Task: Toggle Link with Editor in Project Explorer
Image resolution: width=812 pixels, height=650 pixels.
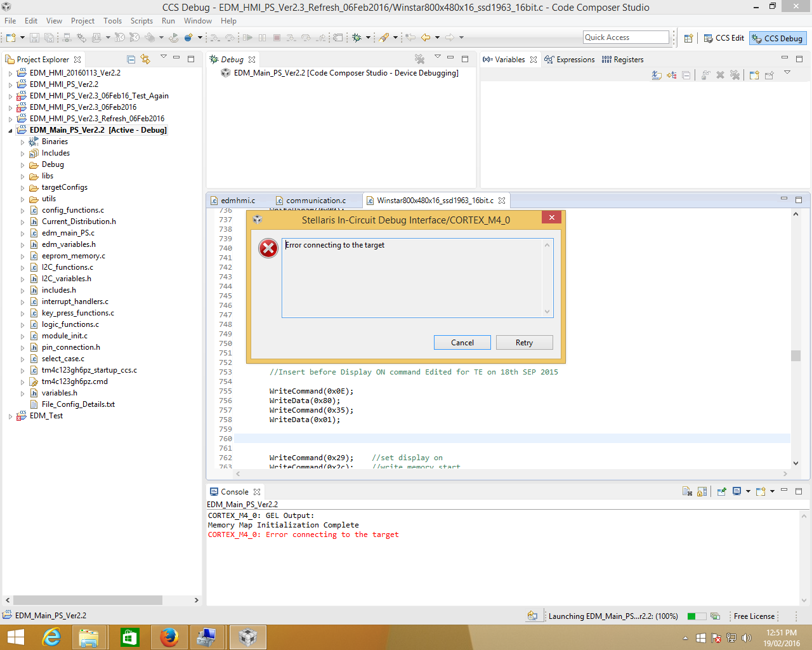Action: (145, 60)
